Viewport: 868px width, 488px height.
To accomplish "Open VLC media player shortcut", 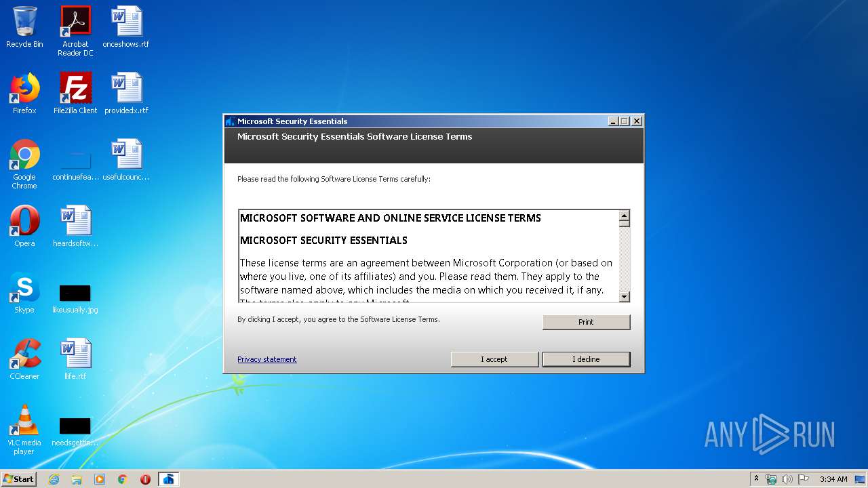I will 24,430.
